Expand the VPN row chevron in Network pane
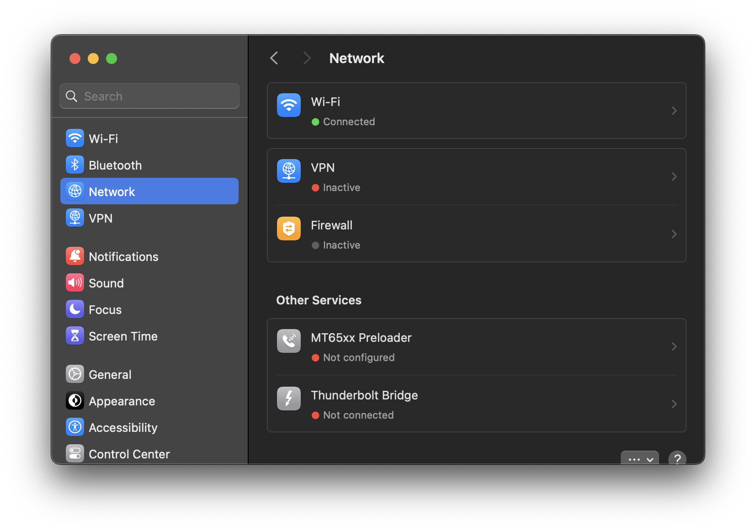 pyautogui.click(x=674, y=176)
